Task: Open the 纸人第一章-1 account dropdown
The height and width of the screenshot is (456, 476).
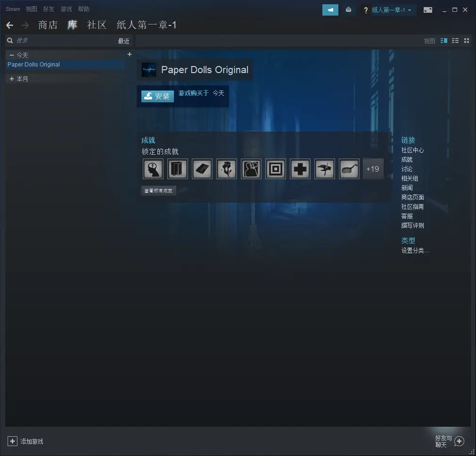Action: pos(391,10)
